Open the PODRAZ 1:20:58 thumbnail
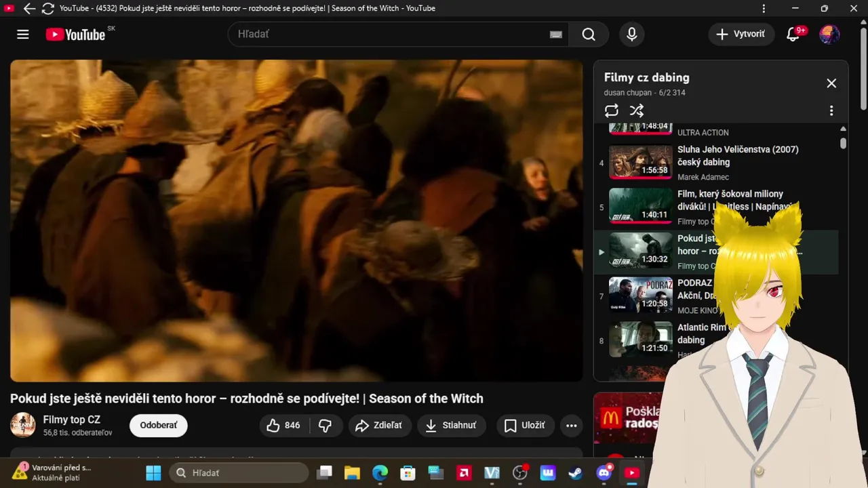Image resolution: width=868 pixels, height=488 pixels. click(641, 295)
